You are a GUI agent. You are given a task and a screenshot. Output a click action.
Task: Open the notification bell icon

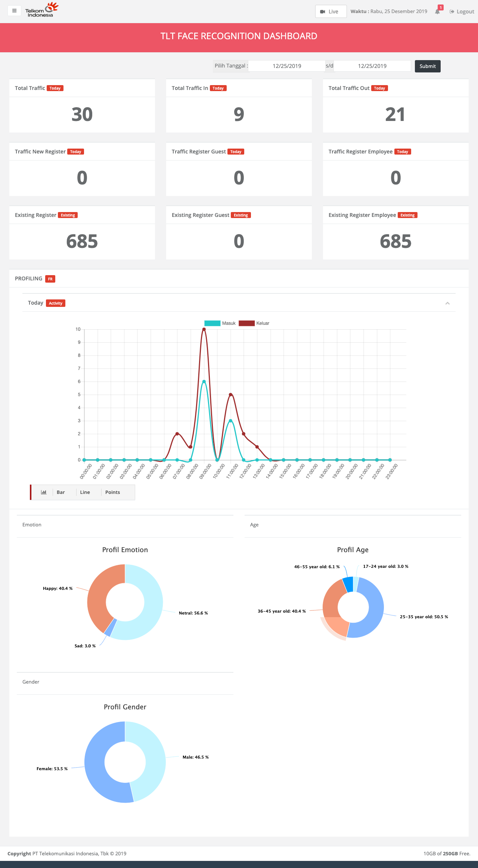click(437, 12)
